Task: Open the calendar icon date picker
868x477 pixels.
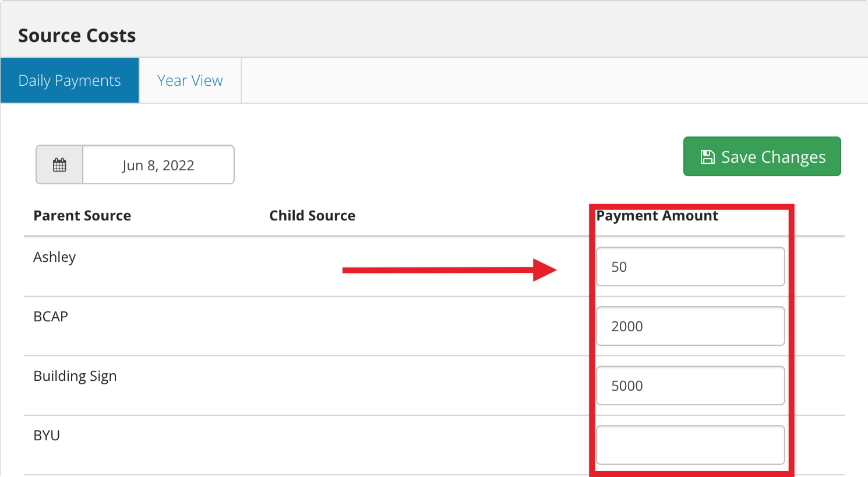Action: 59,165
